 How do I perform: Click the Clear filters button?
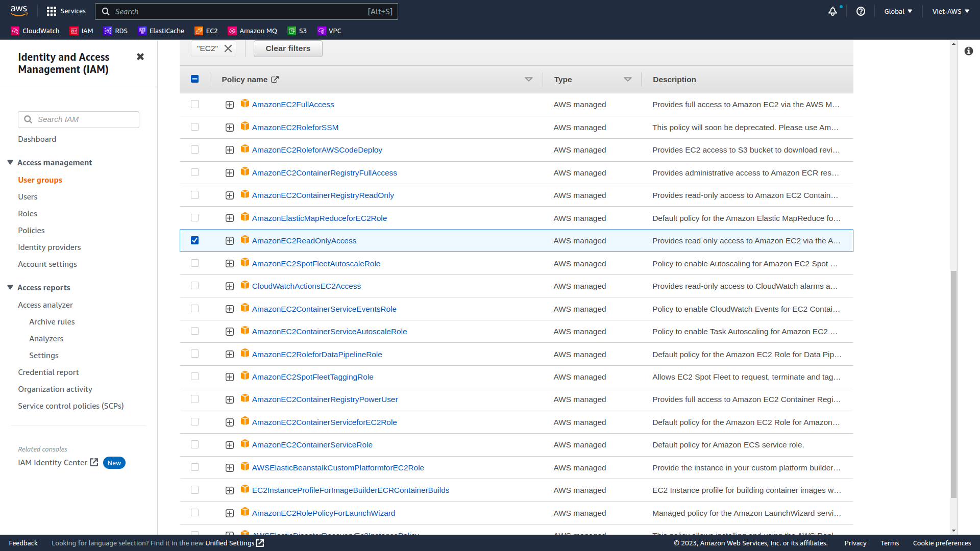tap(288, 48)
